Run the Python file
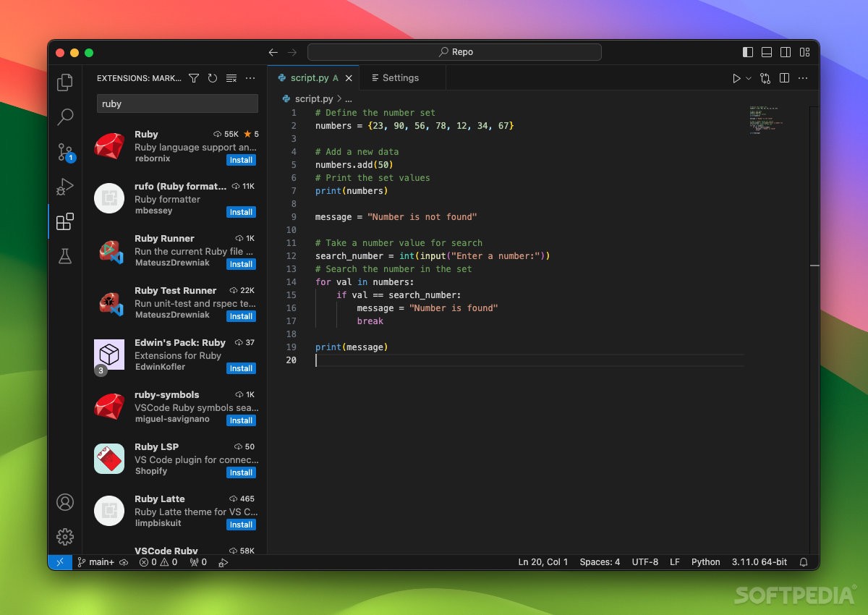The height and width of the screenshot is (615, 868). tap(736, 78)
